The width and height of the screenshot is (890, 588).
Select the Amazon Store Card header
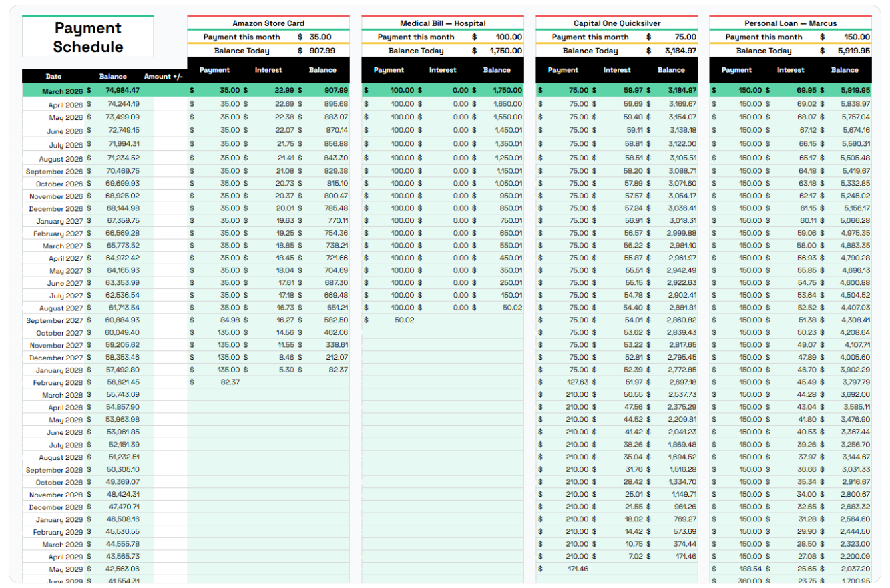click(x=268, y=23)
